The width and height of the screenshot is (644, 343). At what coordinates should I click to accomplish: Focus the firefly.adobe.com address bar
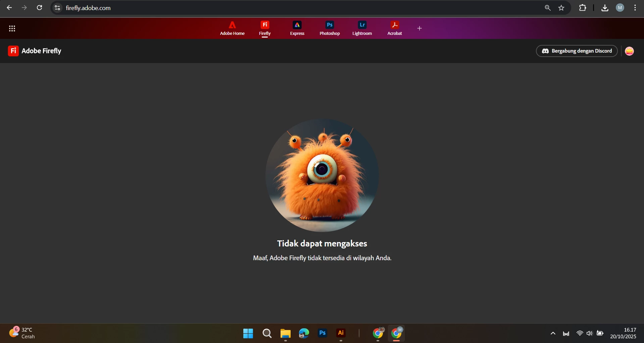point(302,8)
